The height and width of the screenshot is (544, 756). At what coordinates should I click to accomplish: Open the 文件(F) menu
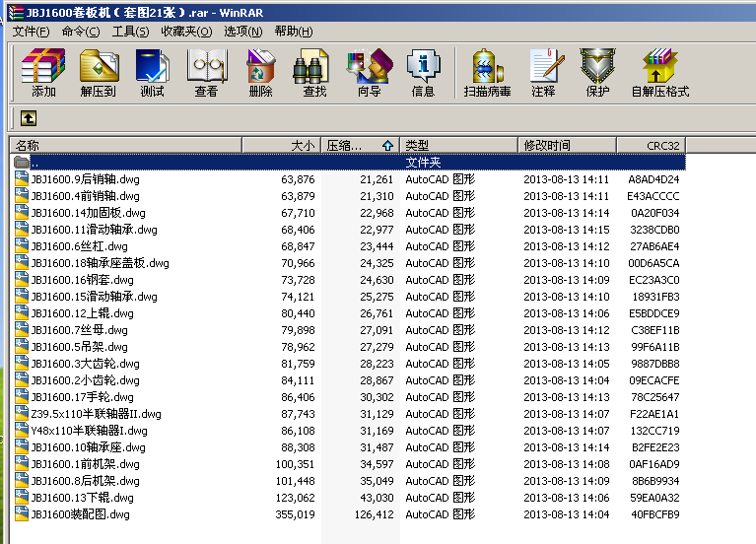pos(31,32)
